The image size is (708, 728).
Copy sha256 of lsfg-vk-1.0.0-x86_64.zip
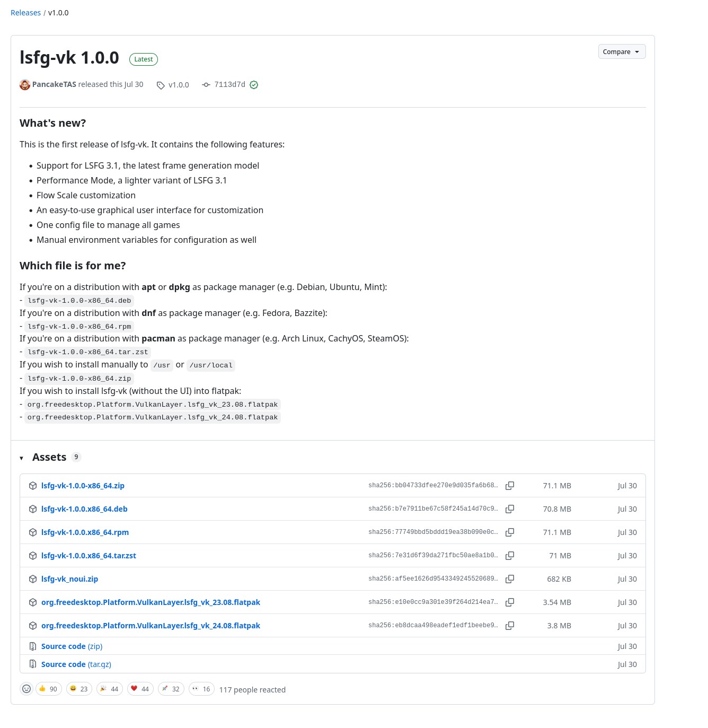pyautogui.click(x=510, y=486)
